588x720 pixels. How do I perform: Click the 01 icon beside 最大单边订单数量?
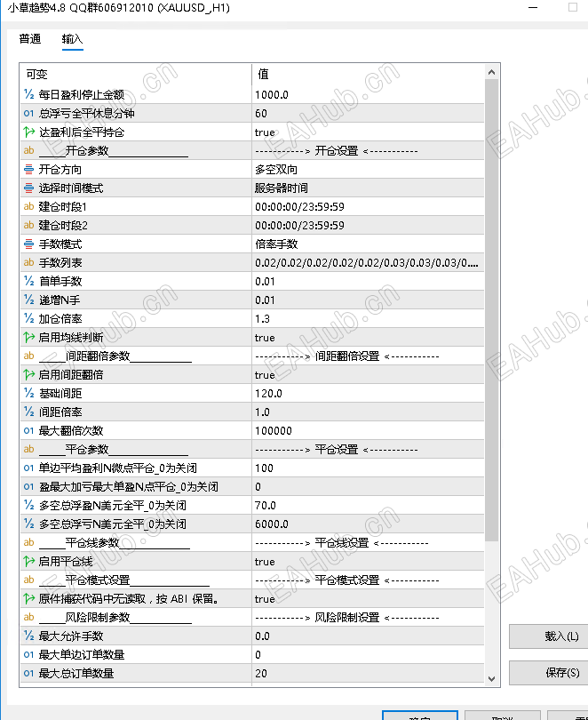click(x=29, y=655)
